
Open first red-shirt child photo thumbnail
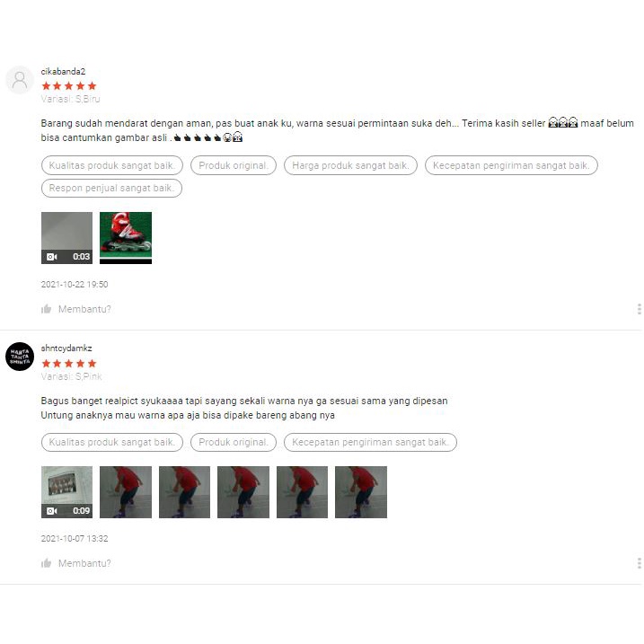click(x=126, y=492)
